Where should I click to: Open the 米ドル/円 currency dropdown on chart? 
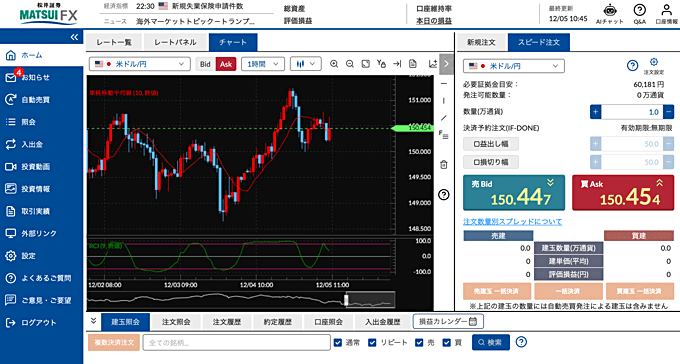coord(140,64)
